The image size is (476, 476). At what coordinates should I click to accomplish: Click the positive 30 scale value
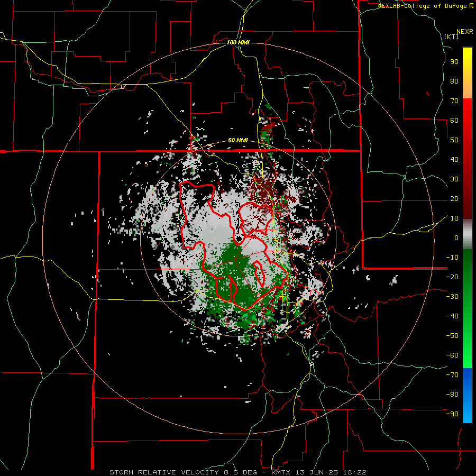click(x=454, y=179)
